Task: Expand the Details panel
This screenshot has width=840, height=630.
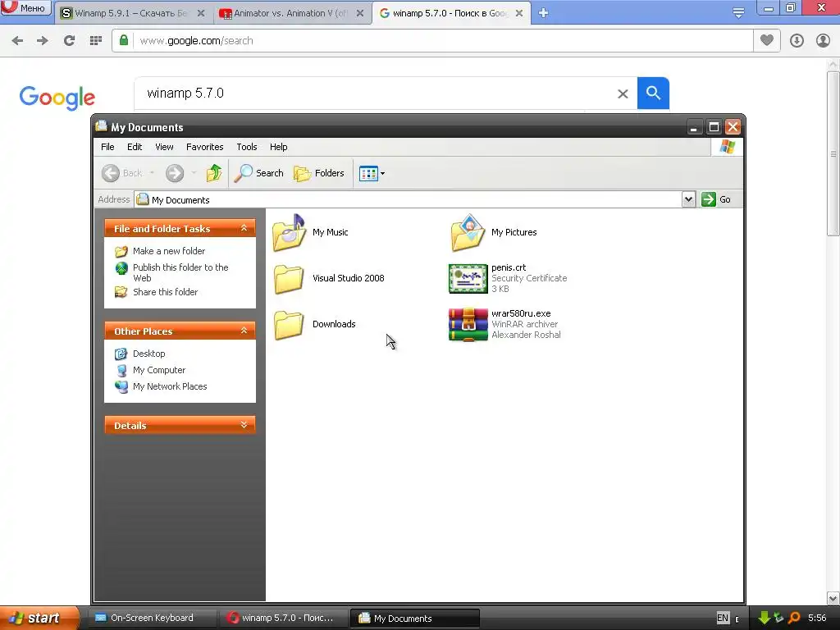Action: pos(244,425)
